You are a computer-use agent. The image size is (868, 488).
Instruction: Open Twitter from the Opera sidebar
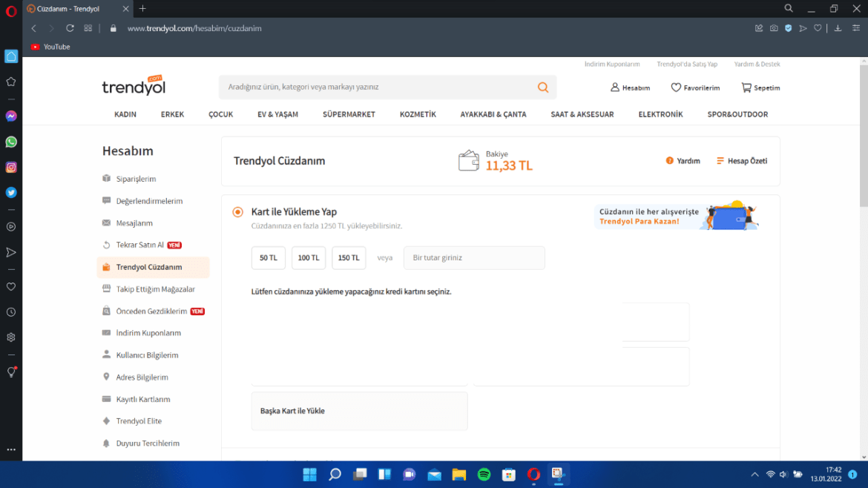[10, 192]
